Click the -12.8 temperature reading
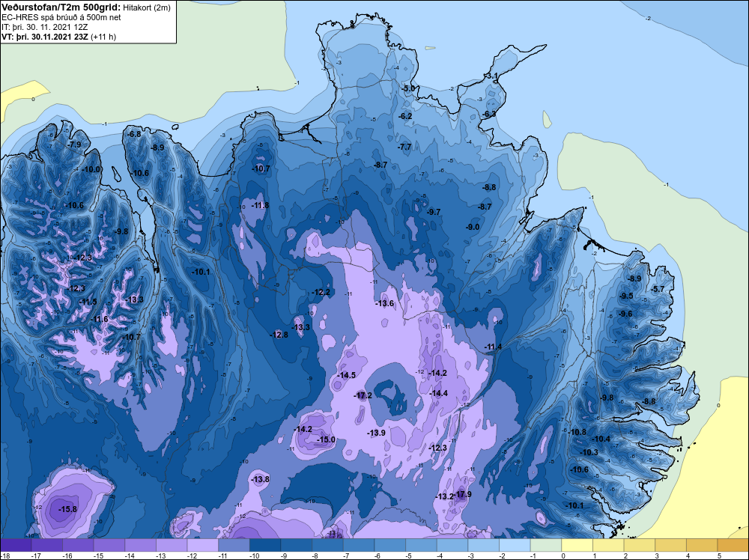The width and height of the screenshot is (749, 560). 279,335
